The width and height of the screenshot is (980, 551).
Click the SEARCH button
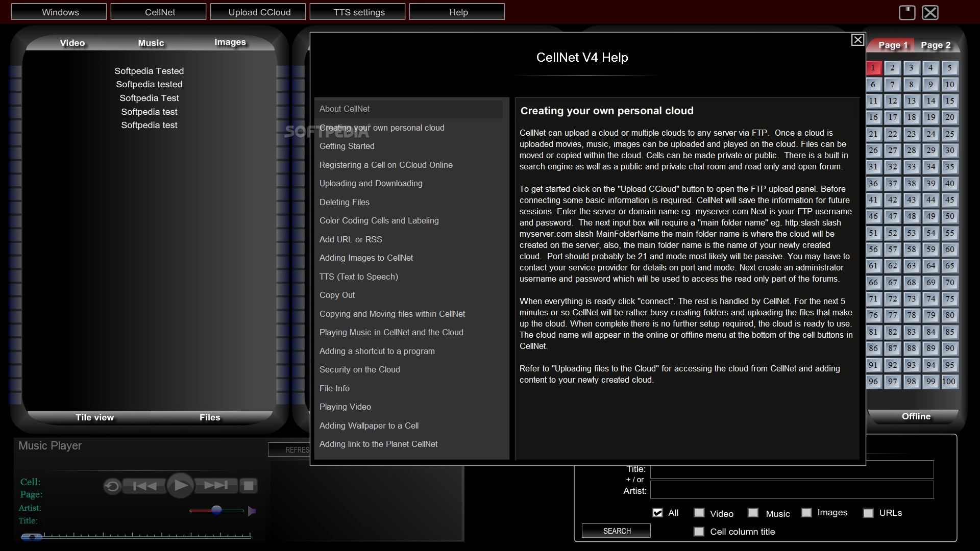(616, 531)
